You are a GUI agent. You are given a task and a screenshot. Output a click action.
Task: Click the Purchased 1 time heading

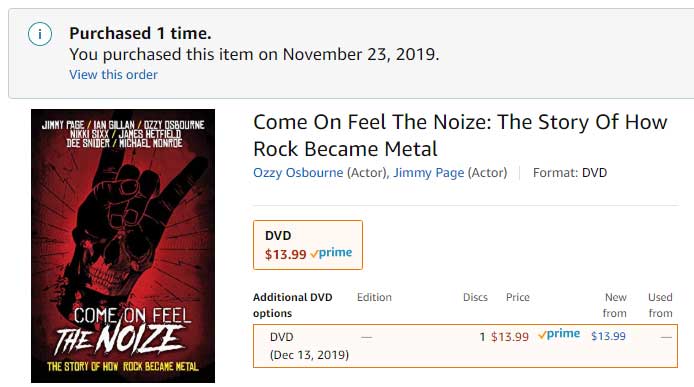pyautogui.click(x=140, y=33)
